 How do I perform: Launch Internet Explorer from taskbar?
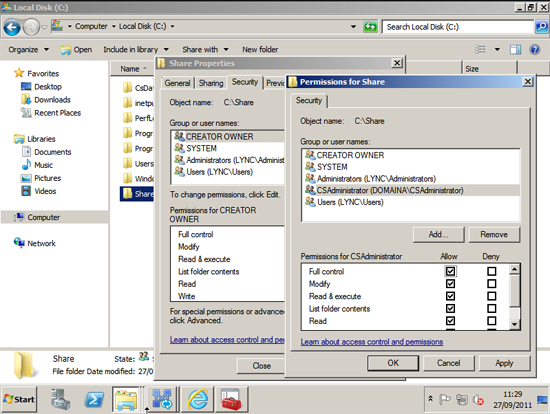(198, 399)
